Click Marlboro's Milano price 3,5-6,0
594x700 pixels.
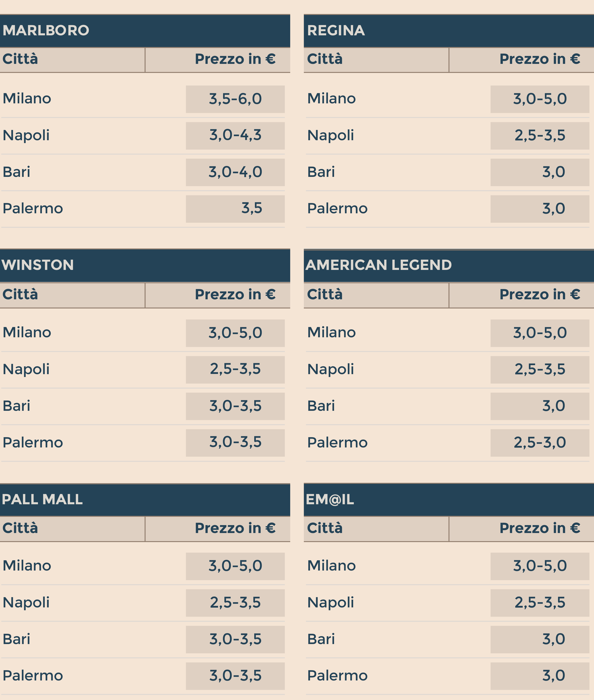pyautogui.click(x=235, y=99)
